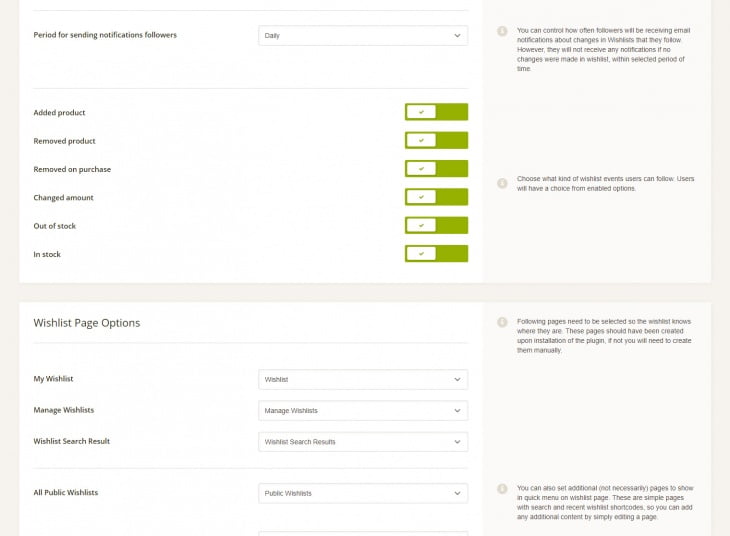Click the 'Removed product' label
The height and width of the screenshot is (536, 730).
point(64,141)
